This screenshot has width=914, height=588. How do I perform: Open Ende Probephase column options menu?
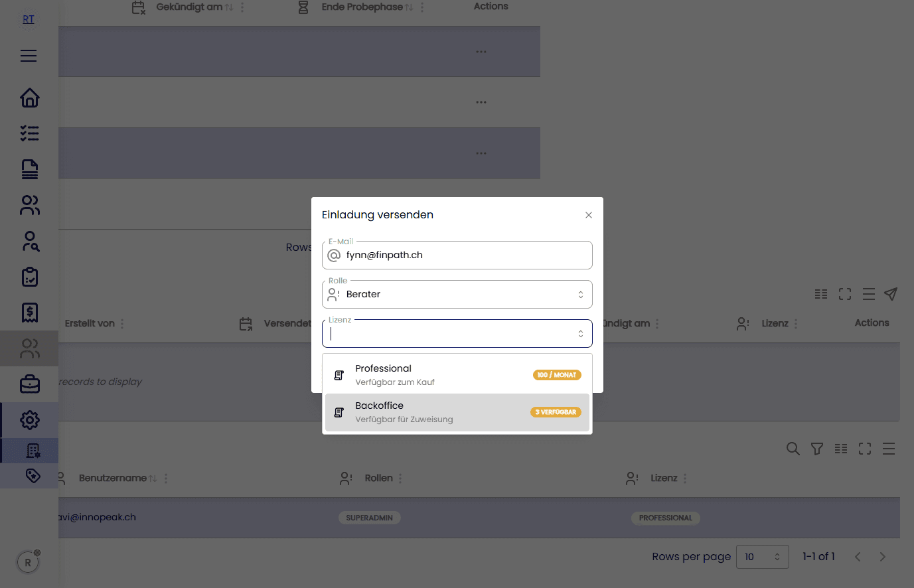(x=422, y=7)
